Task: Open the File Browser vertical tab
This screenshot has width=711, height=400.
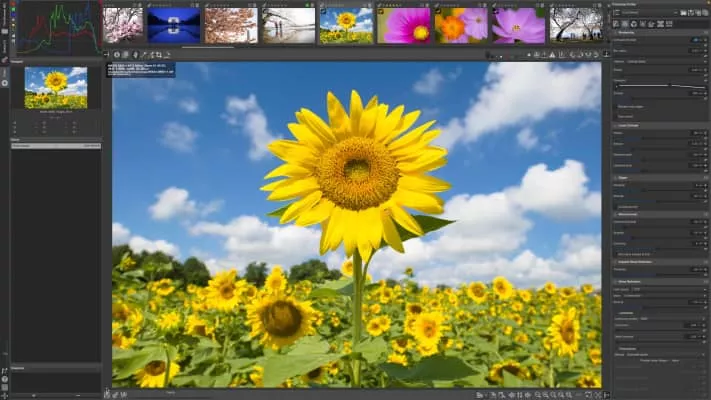Action: pyautogui.click(x=4, y=15)
